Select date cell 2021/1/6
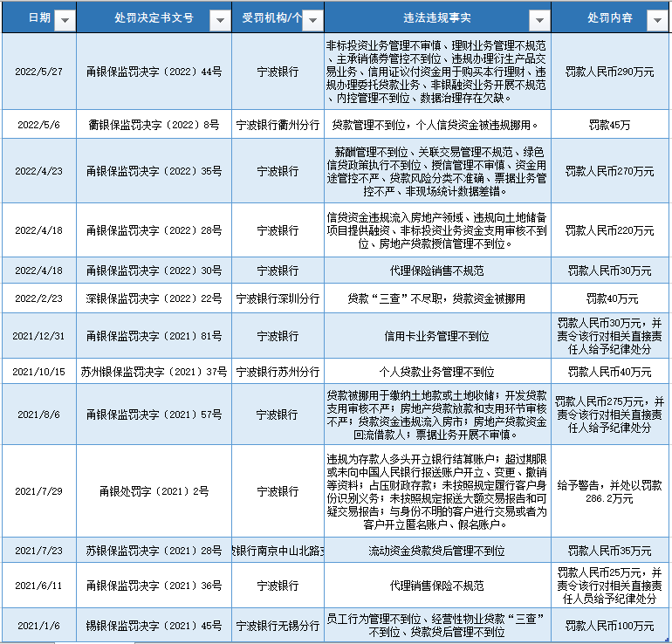The width and height of the screenshot is (672, 644). [x=39, y=626]
